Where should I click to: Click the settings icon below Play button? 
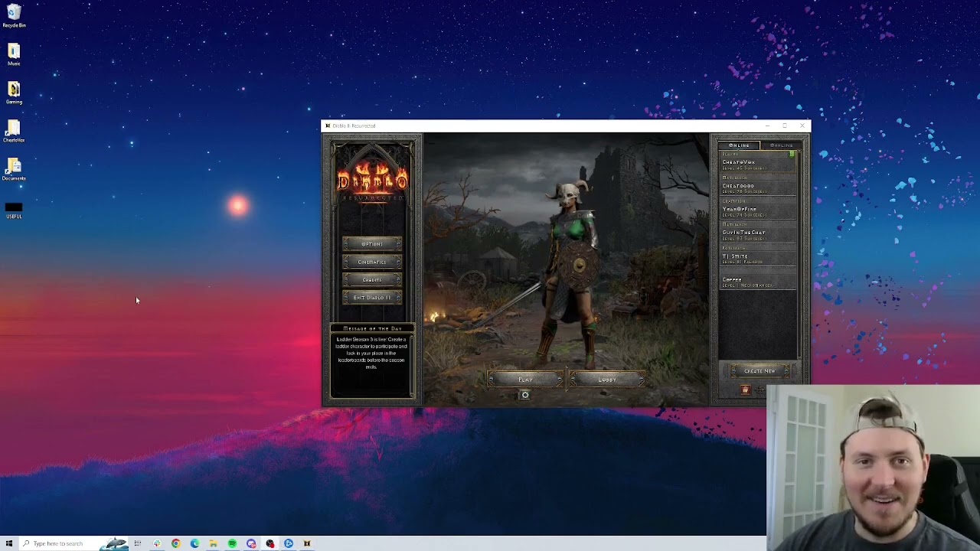pos(525,395)
